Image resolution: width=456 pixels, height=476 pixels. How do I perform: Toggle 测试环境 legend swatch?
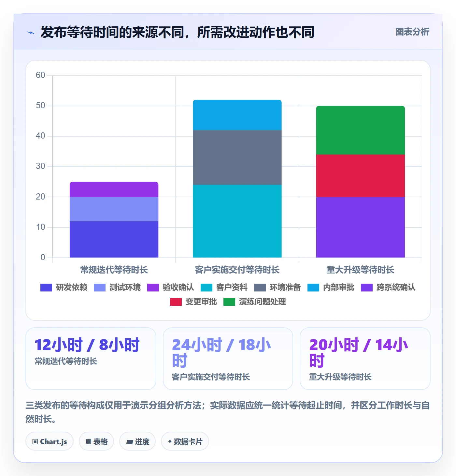coord(100,288)
